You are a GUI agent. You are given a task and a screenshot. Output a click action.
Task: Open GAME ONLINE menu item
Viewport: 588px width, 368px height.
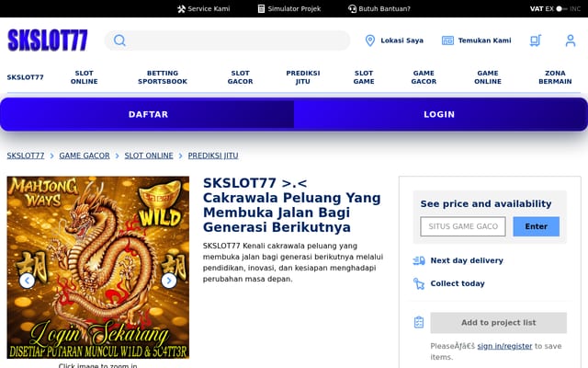pos(488,77)
